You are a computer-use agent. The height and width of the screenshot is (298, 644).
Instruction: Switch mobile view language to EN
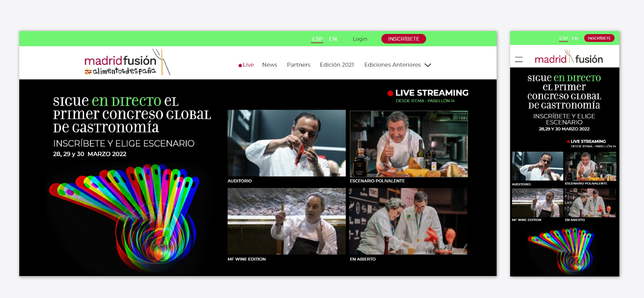coord(575,38)
